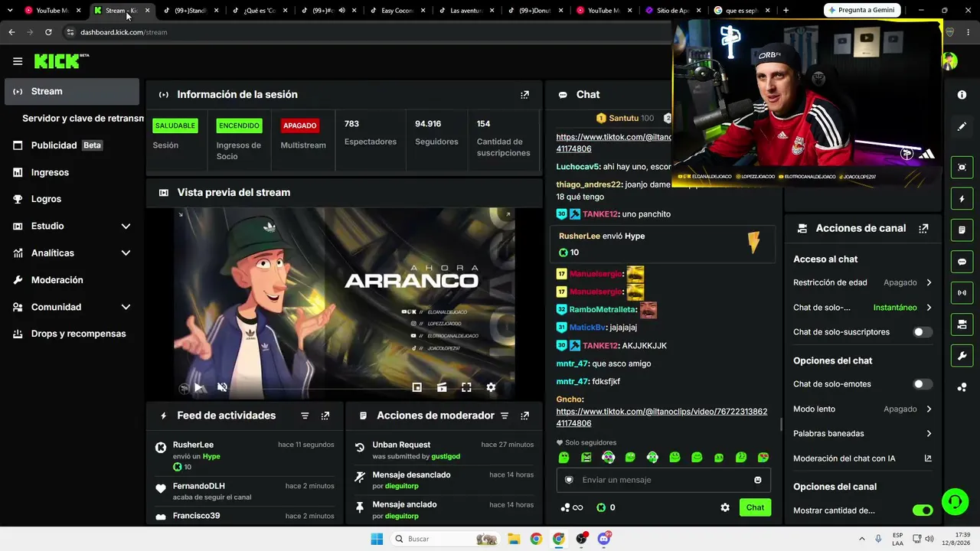Filter the Feed de actividades list

305,416
